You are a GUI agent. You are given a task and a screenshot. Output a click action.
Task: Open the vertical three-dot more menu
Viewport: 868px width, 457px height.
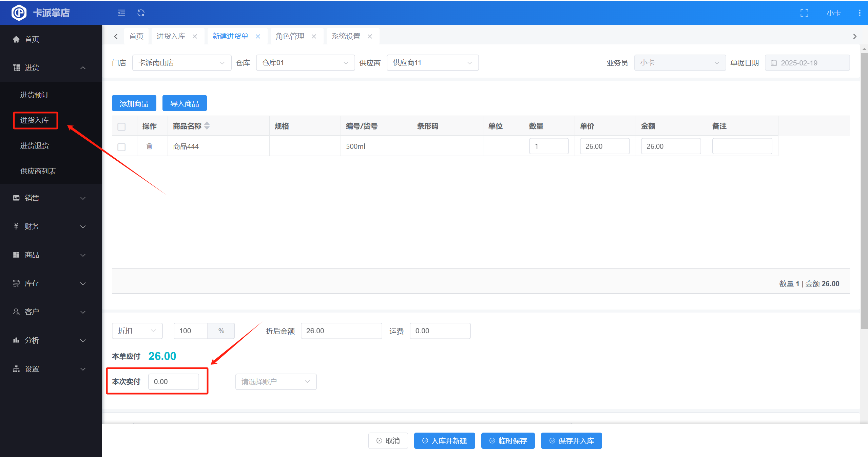point(859,13)
